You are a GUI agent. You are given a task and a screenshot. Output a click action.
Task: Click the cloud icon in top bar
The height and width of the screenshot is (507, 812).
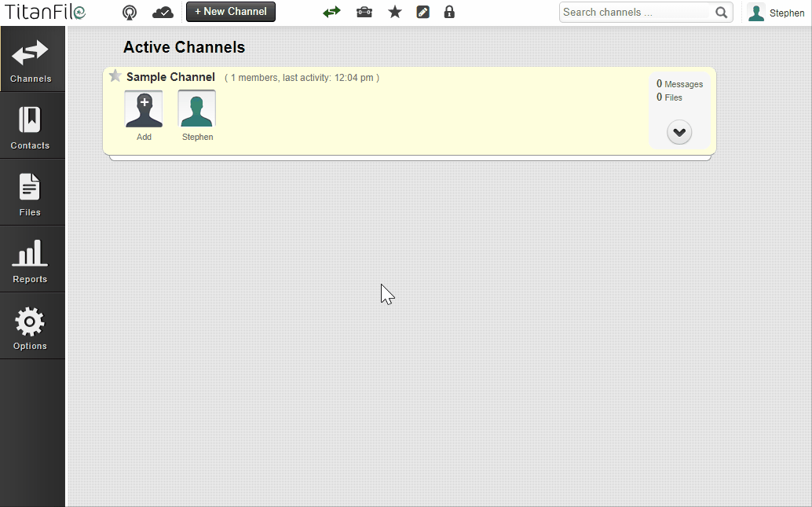point(163,13)
